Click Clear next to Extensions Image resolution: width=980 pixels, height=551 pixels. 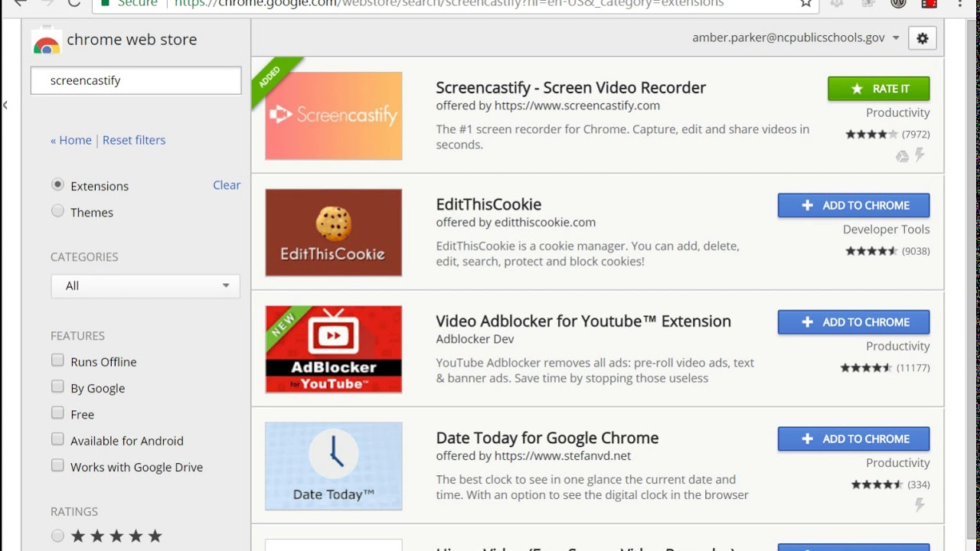coord(227,185)
